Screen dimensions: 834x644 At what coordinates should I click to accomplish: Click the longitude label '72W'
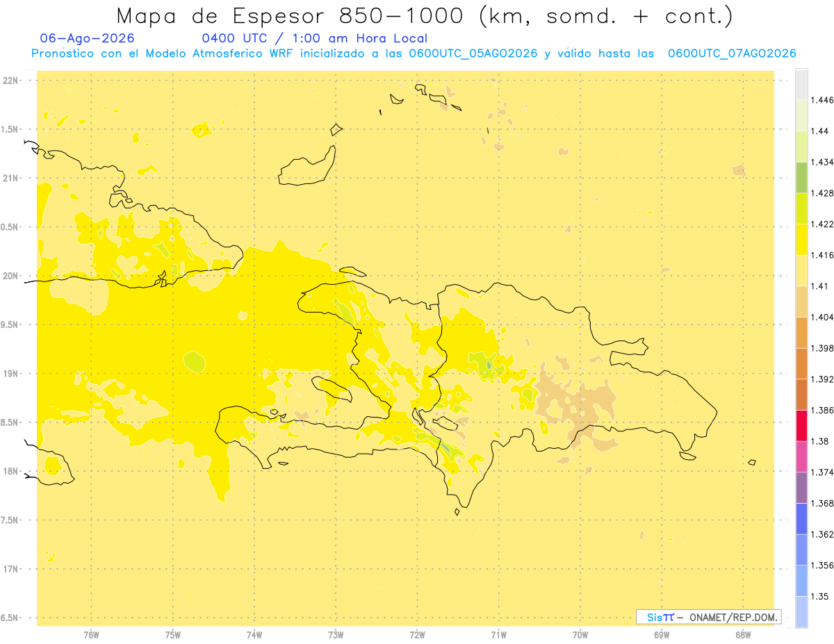[x=417, y=634]
